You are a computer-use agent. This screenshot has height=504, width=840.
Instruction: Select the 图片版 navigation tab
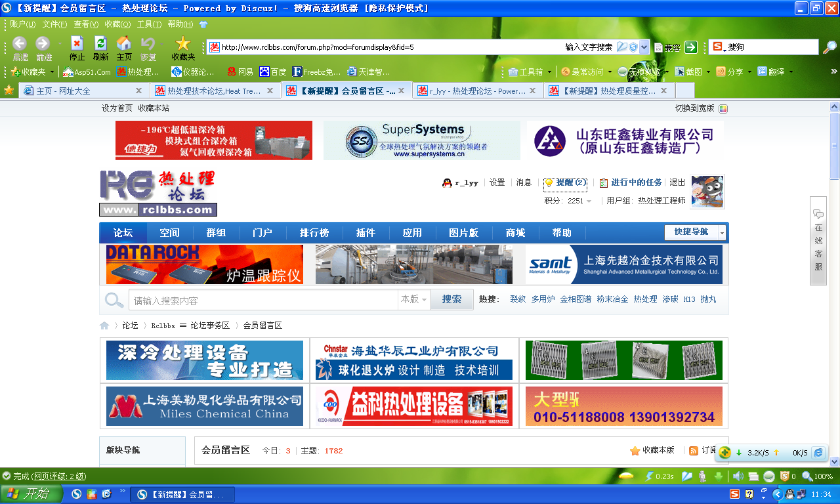pos(464,233)
